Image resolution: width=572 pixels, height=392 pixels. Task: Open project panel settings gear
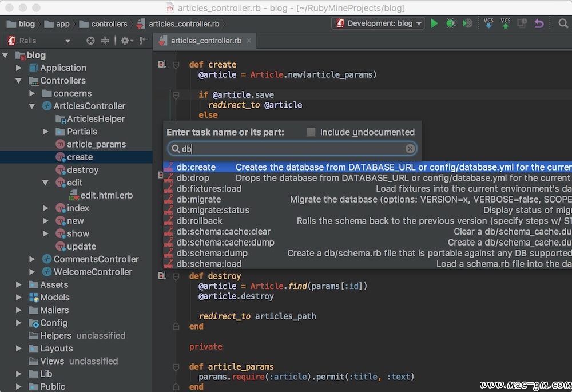pos(125,41)
